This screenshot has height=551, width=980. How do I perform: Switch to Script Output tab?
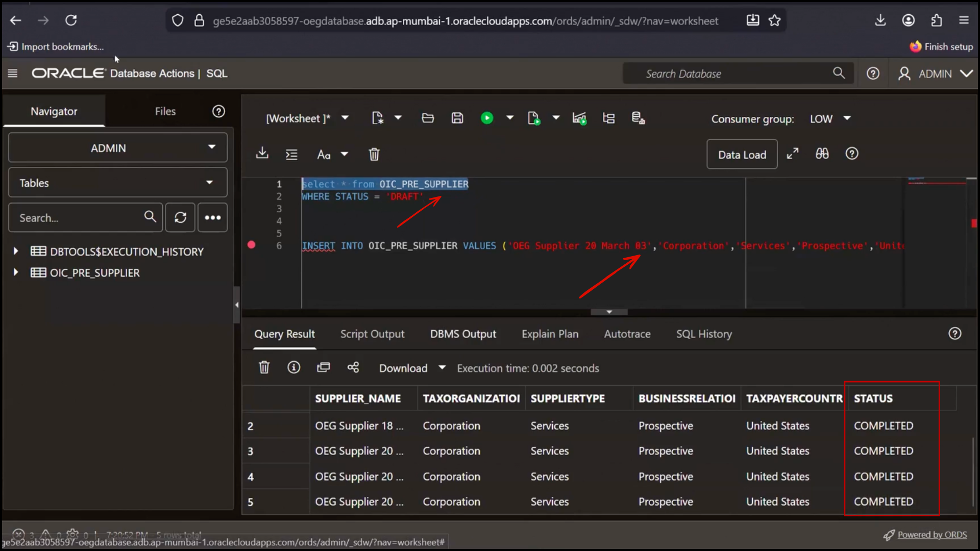tap(372, 334)
